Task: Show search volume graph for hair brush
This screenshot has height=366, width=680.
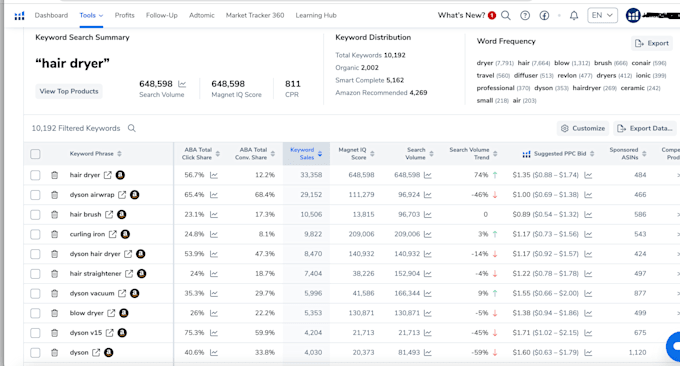Action: pos(428,215)
